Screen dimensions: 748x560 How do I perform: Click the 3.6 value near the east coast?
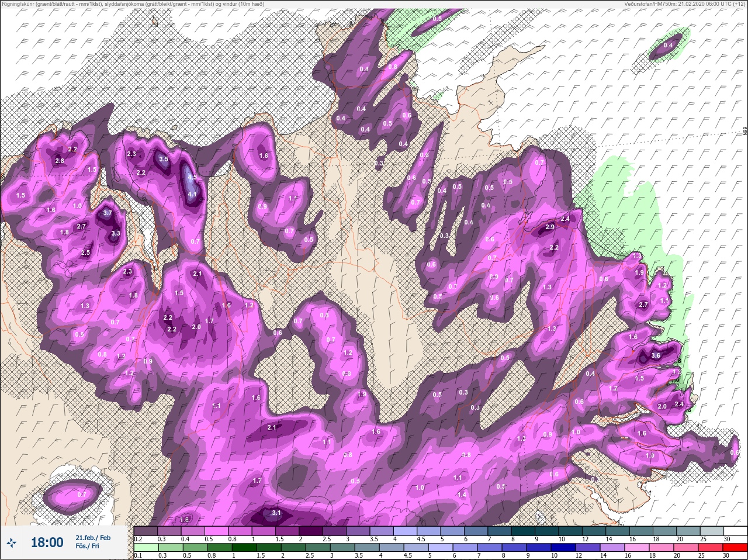(x=656, y=355)
